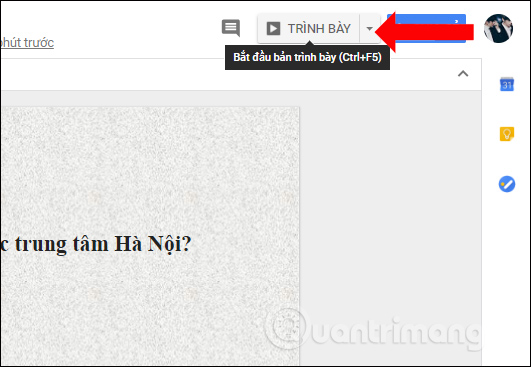Open last edit 'phút trước' link
531x367 pixels.
point(27,43)
